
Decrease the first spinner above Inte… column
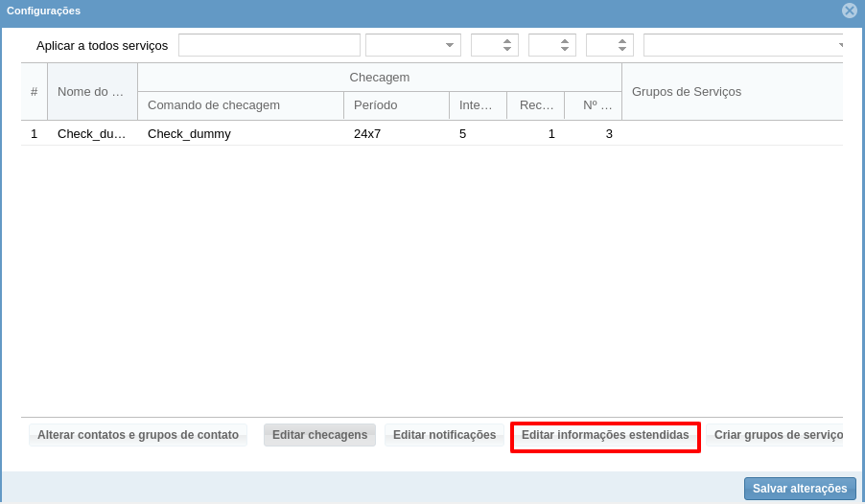(x=507, y=49)
